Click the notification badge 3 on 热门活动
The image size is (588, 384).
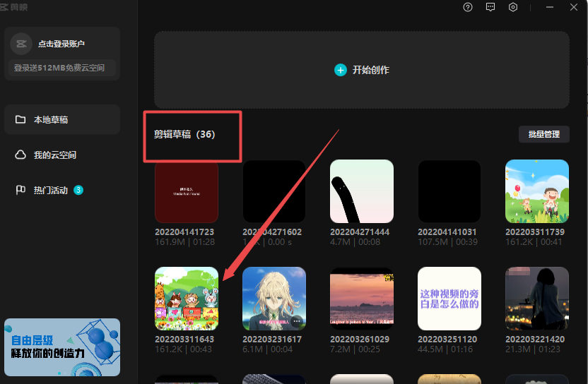(x=78, y=190)
